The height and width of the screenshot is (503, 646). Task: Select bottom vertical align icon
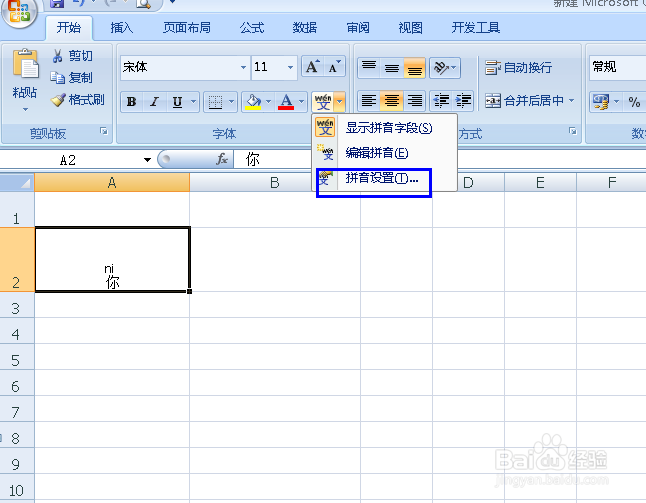415,67
